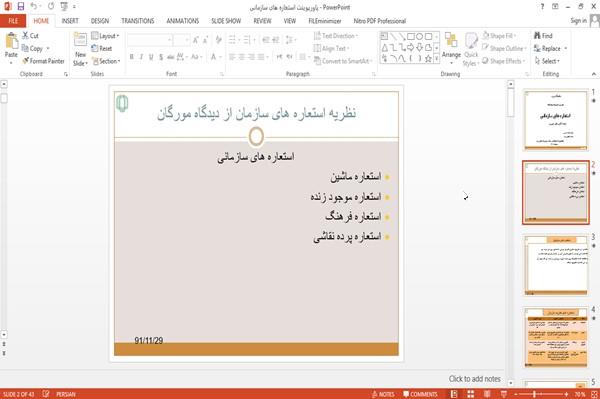Start slide show from status bar icon

tap(504, 394)
